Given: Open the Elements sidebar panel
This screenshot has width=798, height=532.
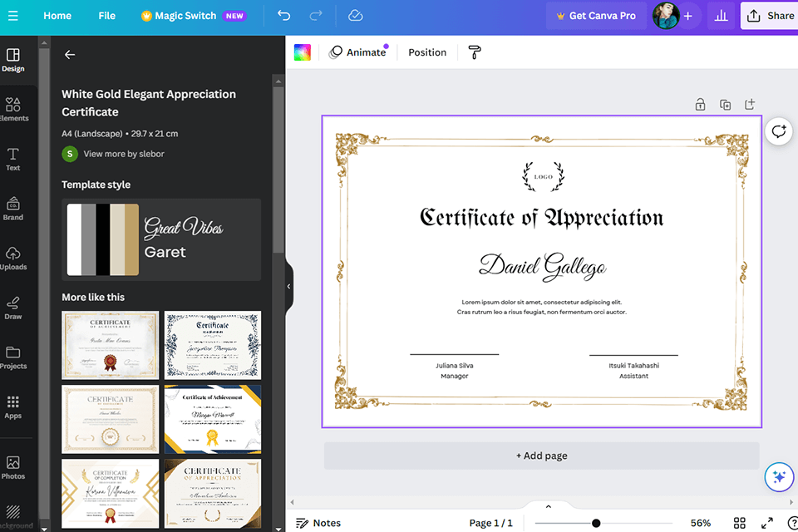Looking at the screenshot, I should [13, 110].
